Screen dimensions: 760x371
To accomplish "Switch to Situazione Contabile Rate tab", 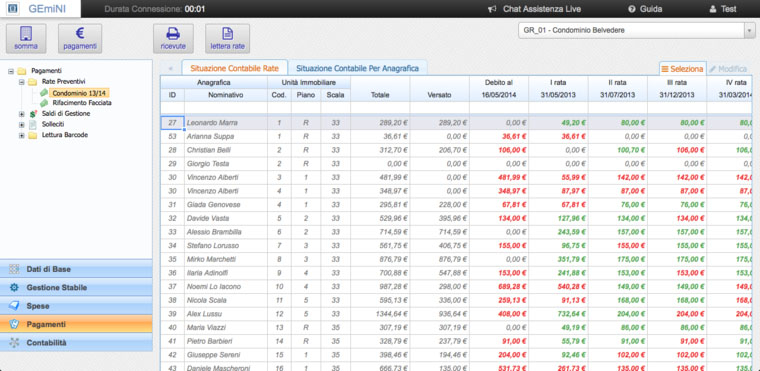I will 235,68.
